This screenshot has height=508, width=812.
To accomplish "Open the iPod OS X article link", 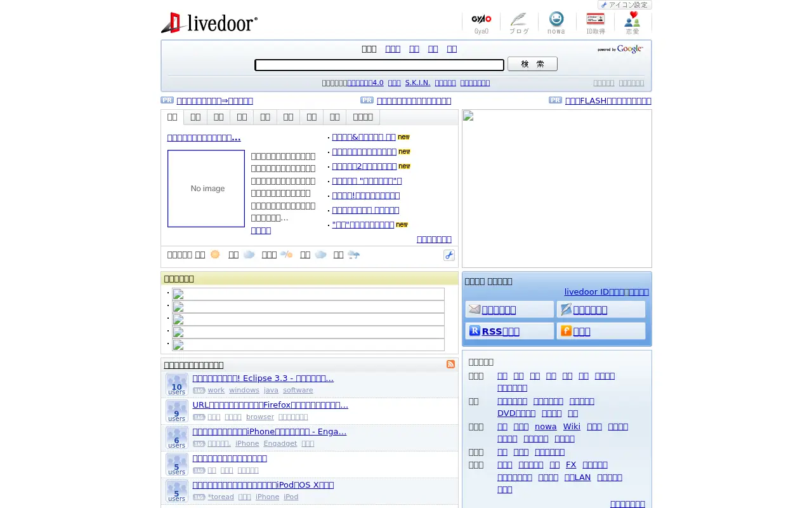I will 263,485.
